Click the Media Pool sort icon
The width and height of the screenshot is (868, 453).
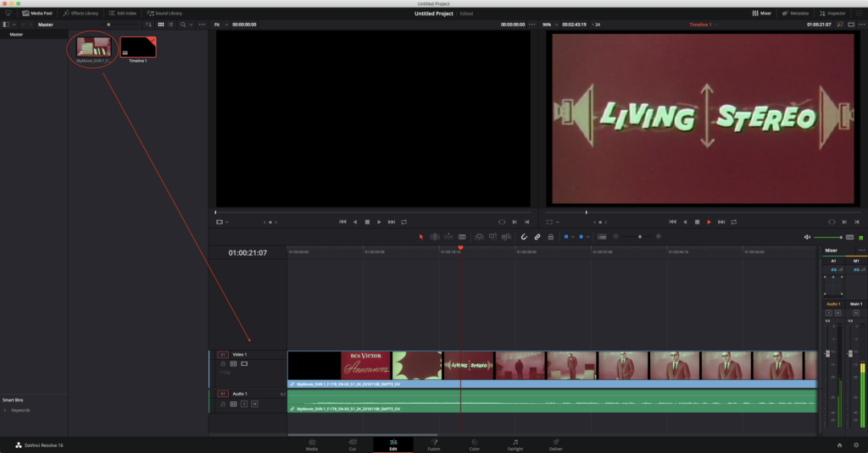147,25
